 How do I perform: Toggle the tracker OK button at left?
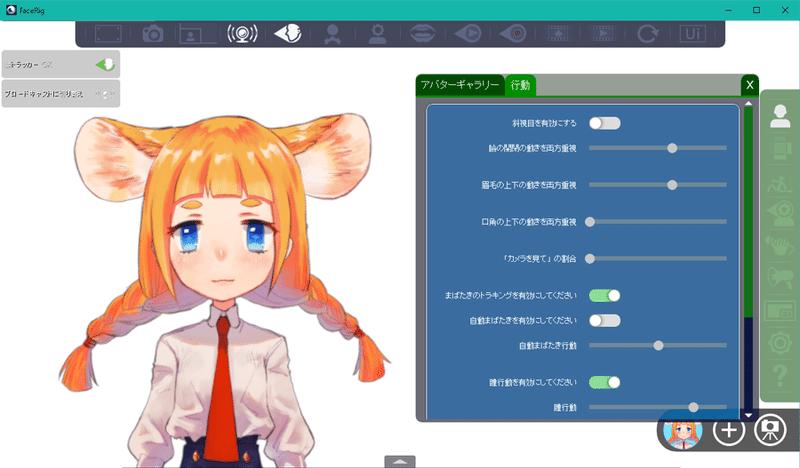click(x=61, y=64)
